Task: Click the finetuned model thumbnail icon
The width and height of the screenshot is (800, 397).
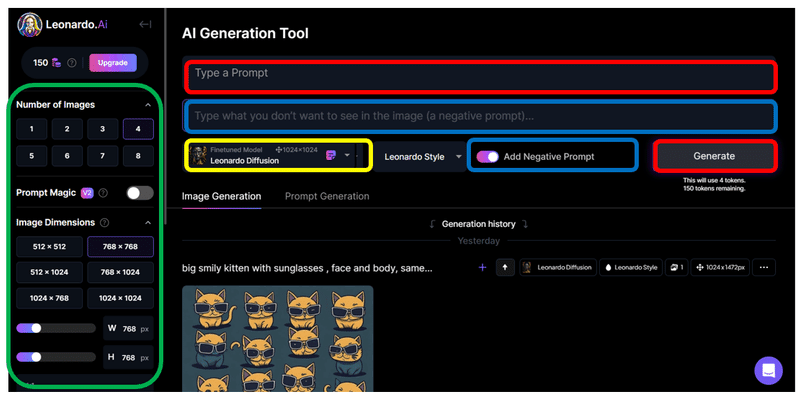Action: click(x=198, y=155)
